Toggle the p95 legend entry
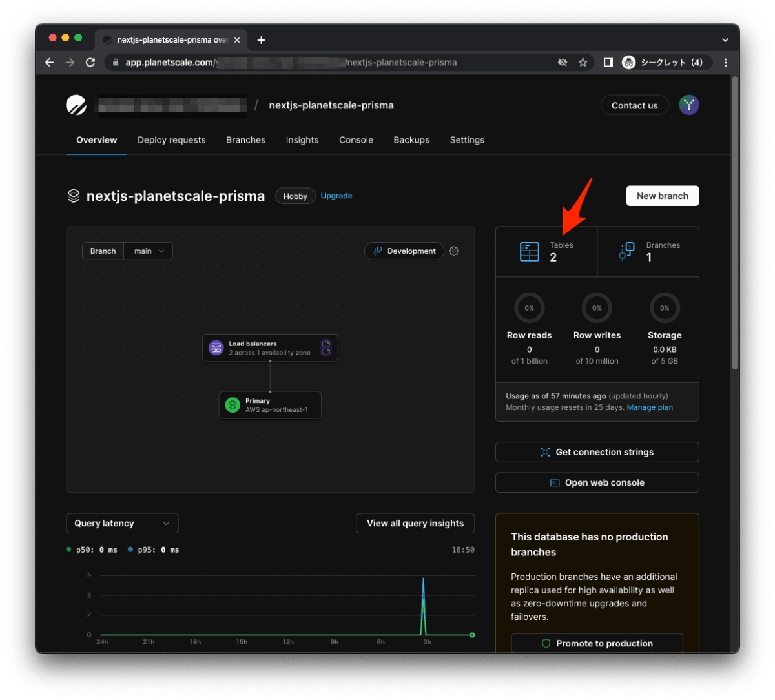 click(153, 550)
